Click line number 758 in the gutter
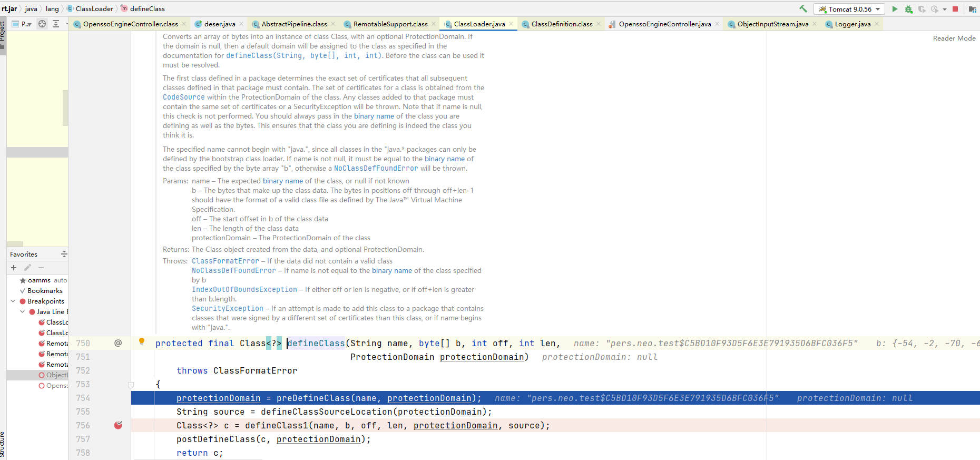980x460 pixels. 83,453
